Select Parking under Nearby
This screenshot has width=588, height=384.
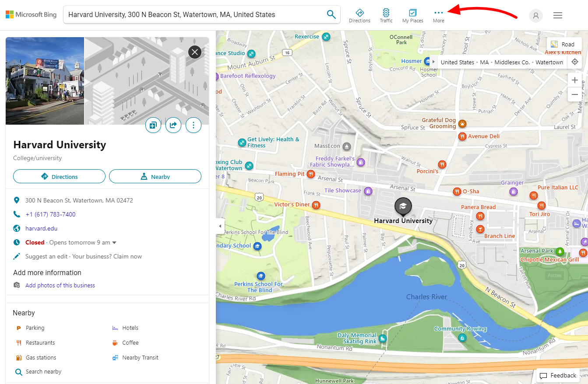35,328
